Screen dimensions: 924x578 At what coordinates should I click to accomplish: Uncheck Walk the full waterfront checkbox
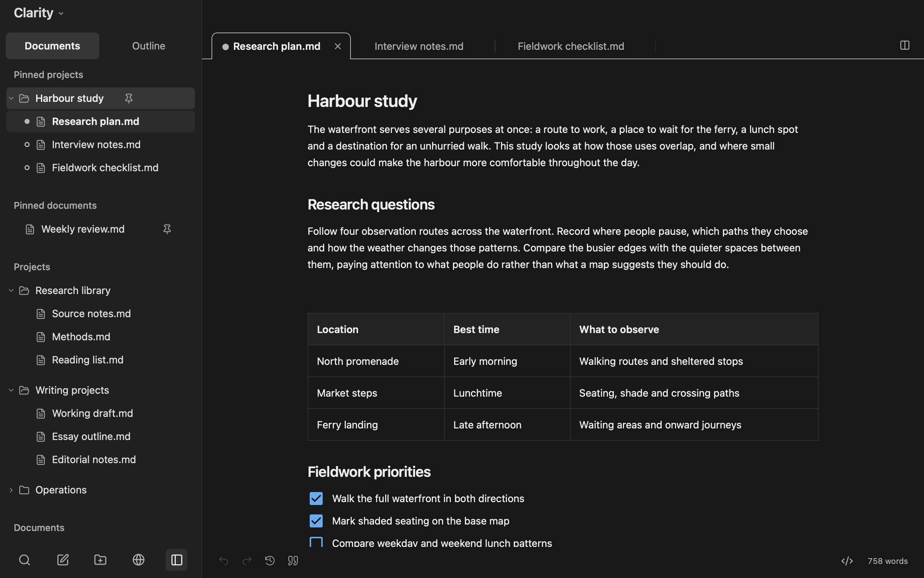316,499
